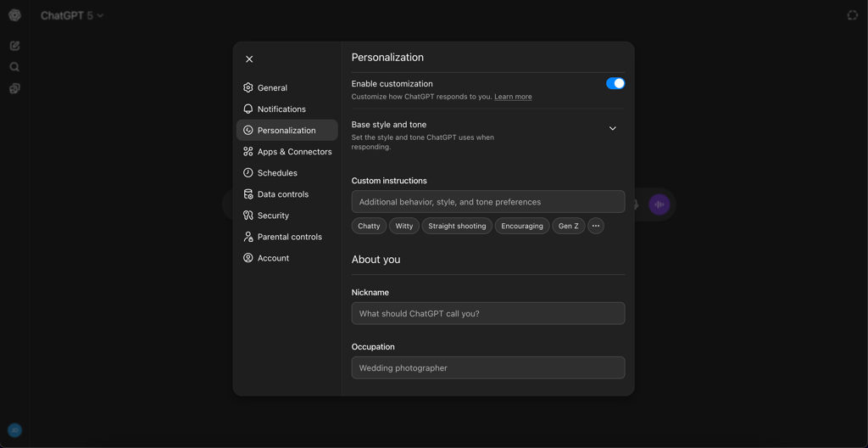Switch to the Security tab
868x448 pixels.
(287, 216)
